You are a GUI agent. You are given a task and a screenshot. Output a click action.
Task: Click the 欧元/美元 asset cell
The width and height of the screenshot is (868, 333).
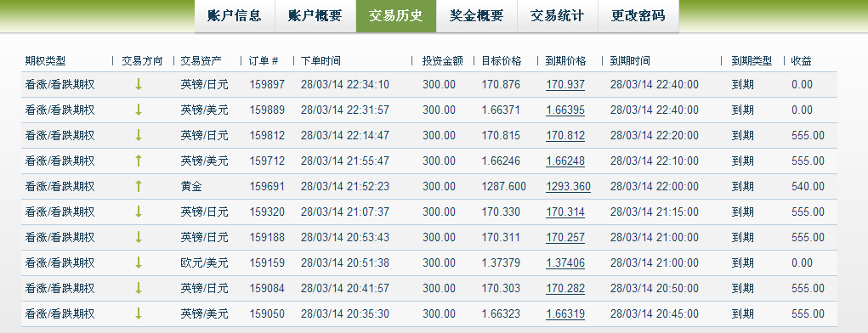point(204,262)
